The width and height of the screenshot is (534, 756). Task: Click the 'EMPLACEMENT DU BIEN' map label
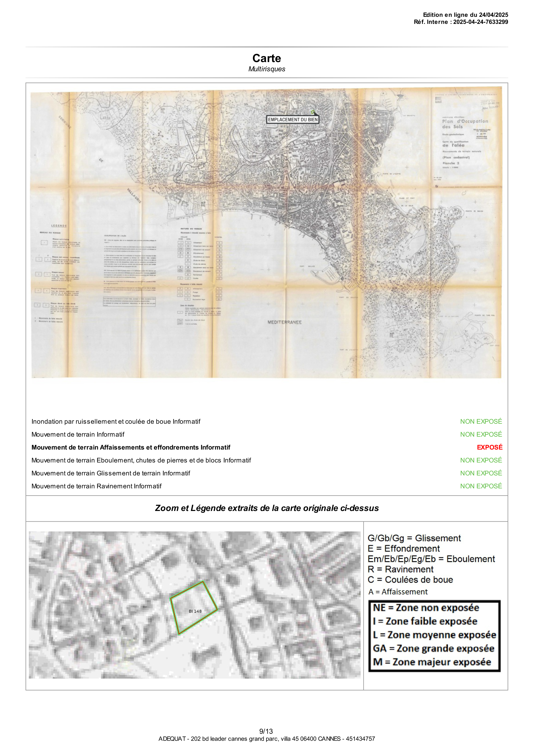[293, 120]
